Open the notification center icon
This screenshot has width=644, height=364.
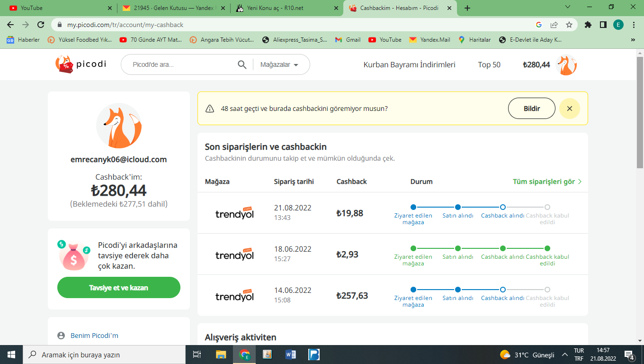coord(629,355)
